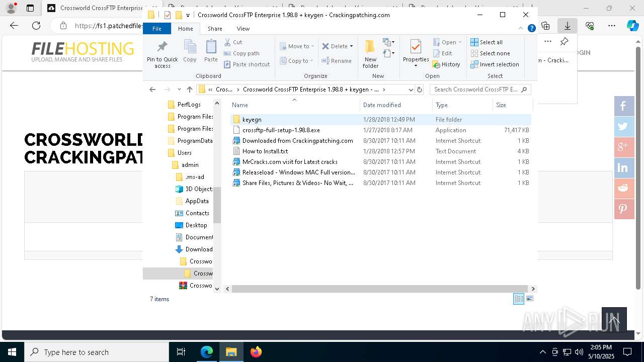The image size is (644, 362).
Task: Open Properties of selected item
Action: point(416,53)
